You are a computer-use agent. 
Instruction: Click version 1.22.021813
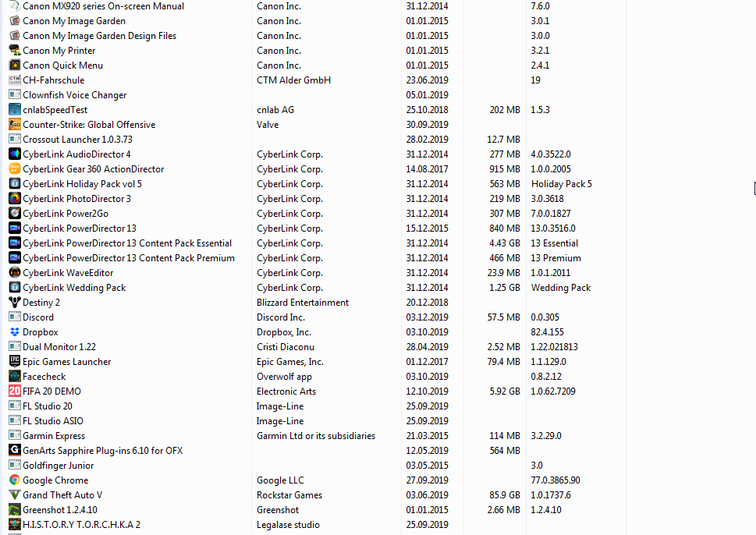click(555, 346)
